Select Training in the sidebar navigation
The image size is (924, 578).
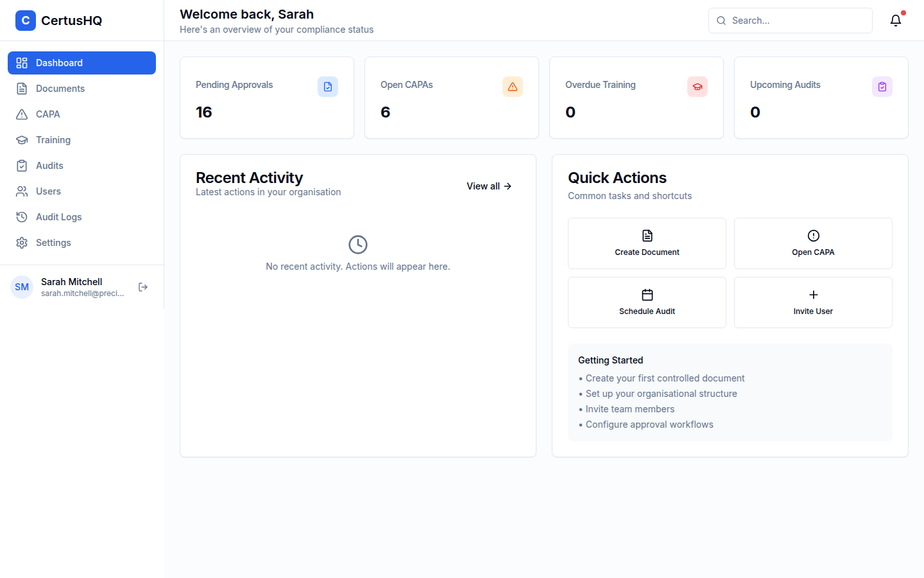53,139
